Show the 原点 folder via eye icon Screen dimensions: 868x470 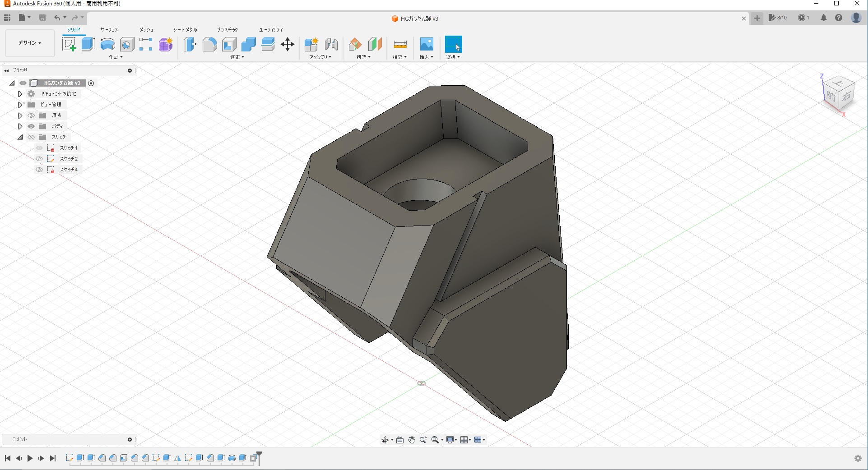pyautogui.click(x=31, y=115)
